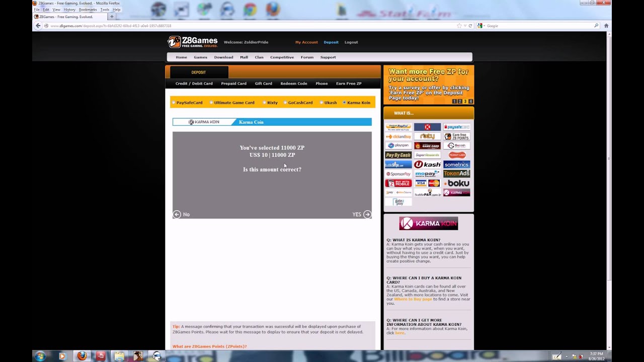644x362 pixels.
Task: Click the sometrics logo
Action: 457,164
